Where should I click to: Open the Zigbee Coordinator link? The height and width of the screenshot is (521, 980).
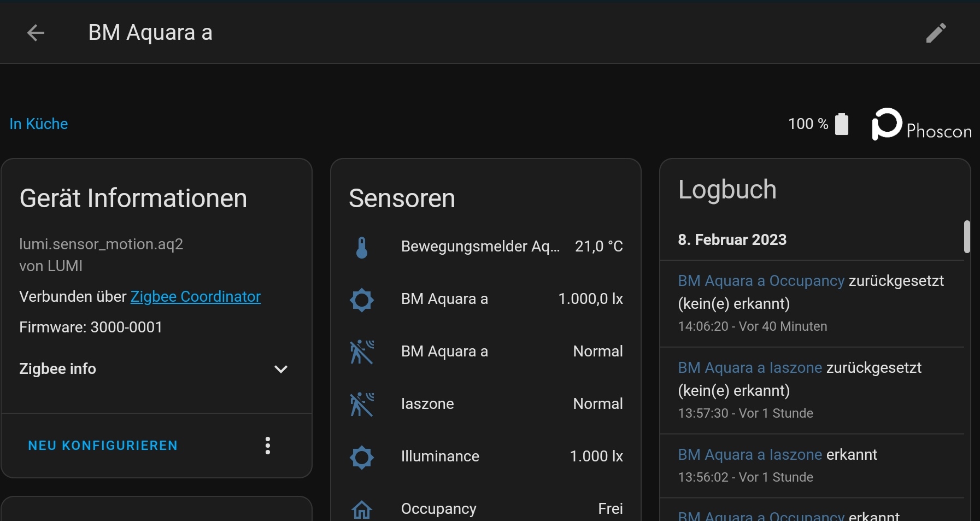tap(195, 297)
